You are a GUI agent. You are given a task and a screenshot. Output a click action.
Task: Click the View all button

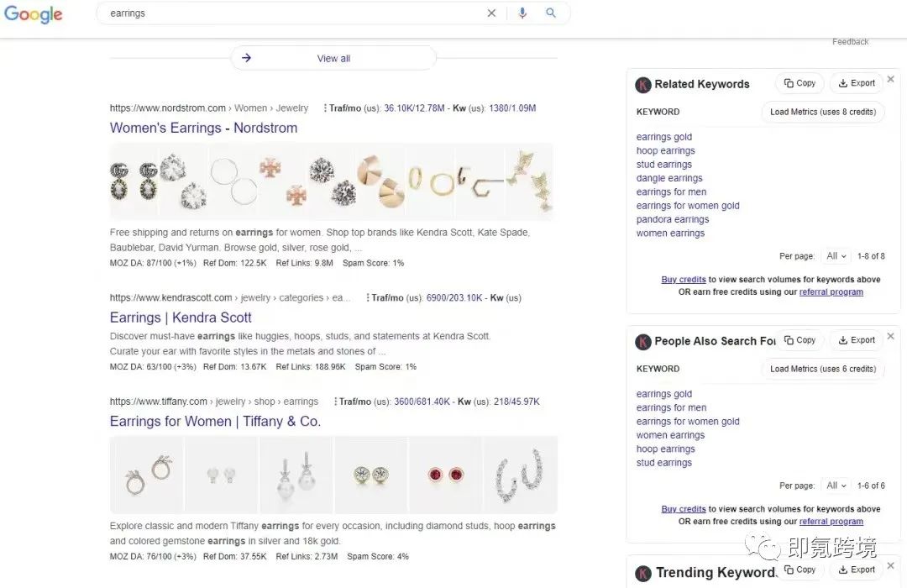click(333, 59)
